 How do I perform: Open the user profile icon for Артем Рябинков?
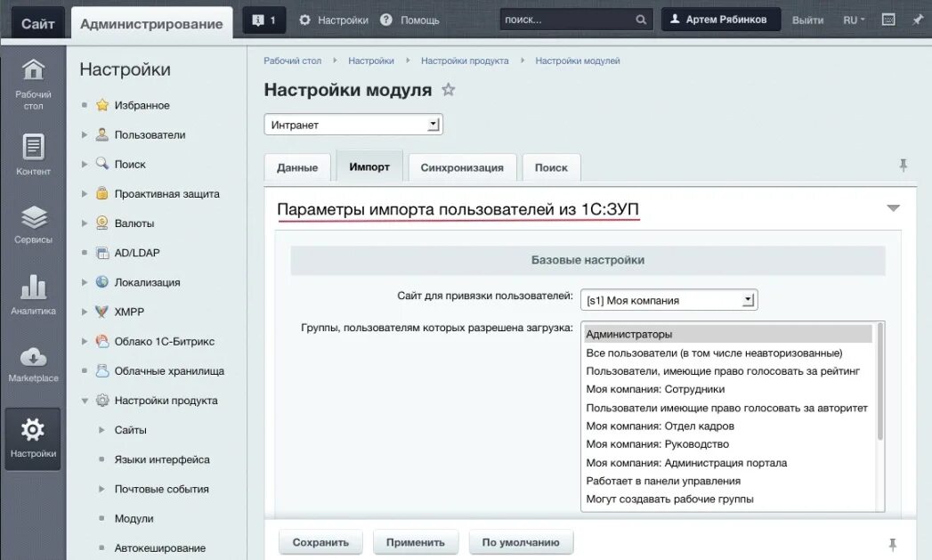click(675, 19)
